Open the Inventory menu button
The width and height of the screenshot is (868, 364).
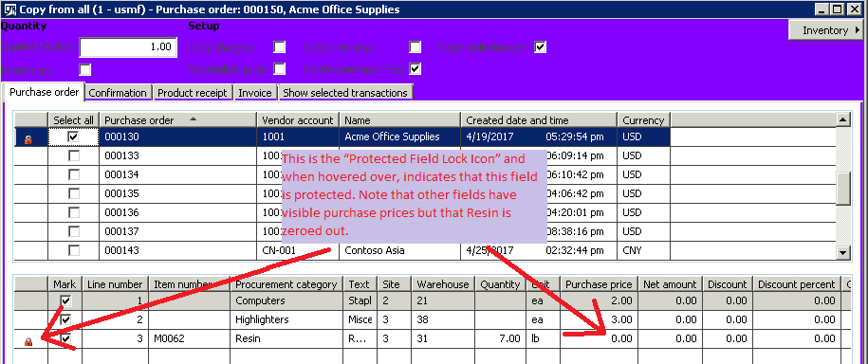pos(827,30)
